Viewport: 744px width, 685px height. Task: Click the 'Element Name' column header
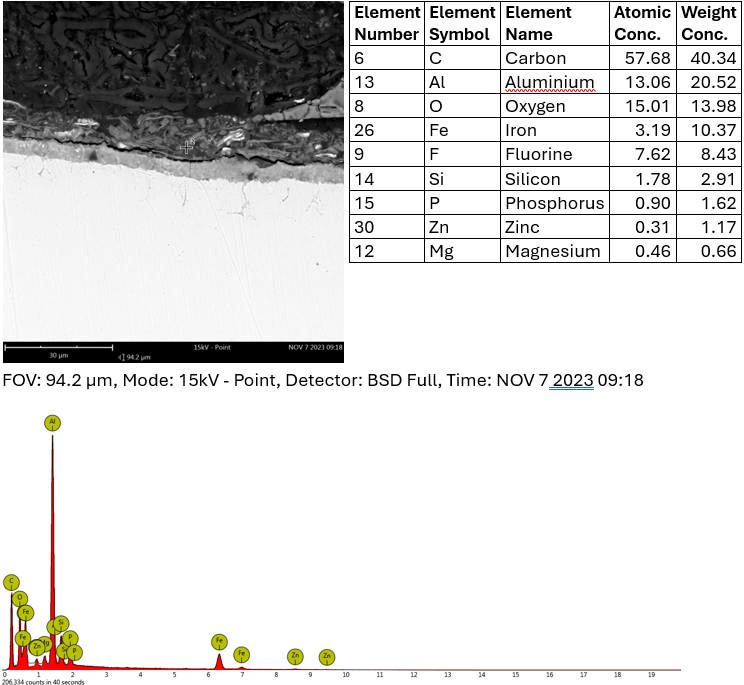555,23
